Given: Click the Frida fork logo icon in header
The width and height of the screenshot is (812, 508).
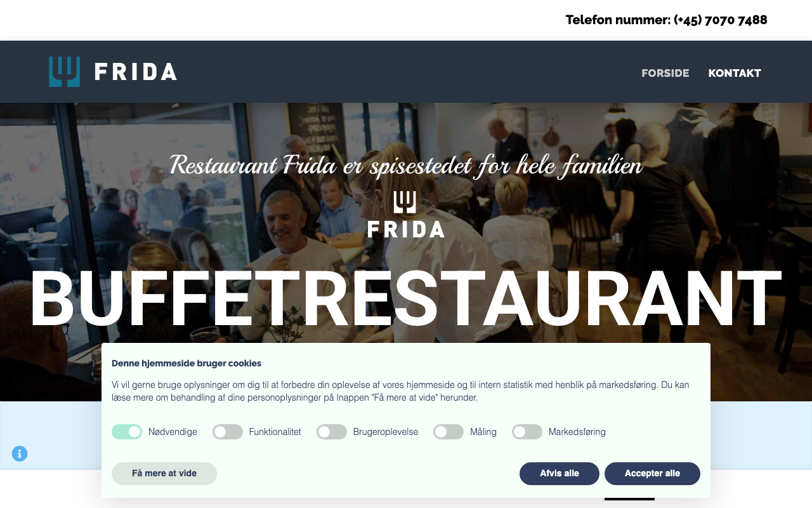Looking at the screenshot, I should click(65, 72).
